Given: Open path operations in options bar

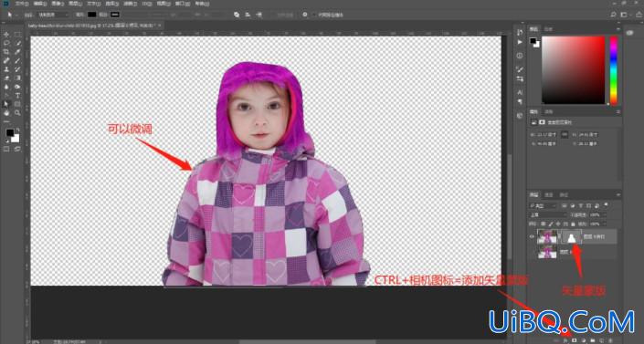Looking at the screenshot, I should click(237, 15).
